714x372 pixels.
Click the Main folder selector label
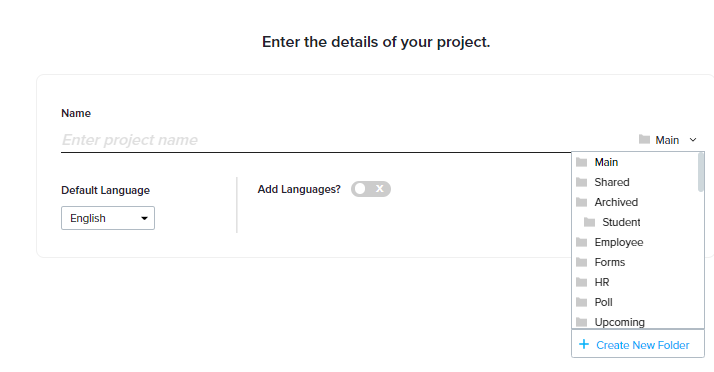click(667, 140)
